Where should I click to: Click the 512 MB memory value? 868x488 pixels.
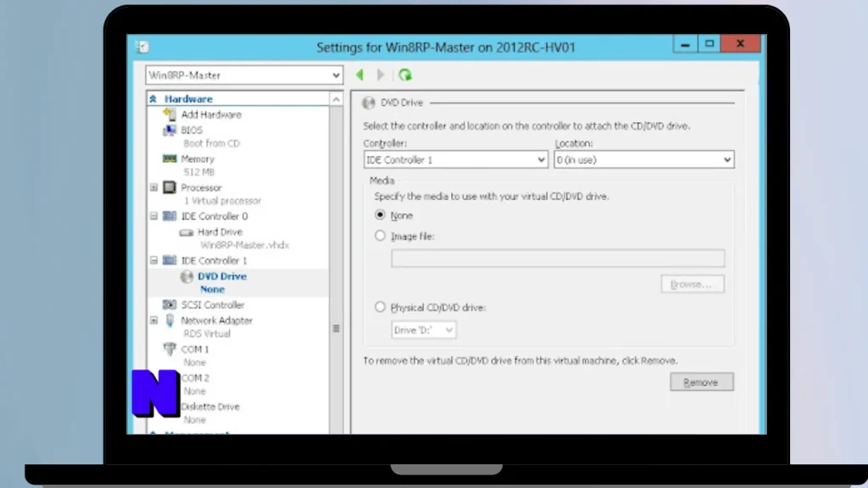coord(198,172)
